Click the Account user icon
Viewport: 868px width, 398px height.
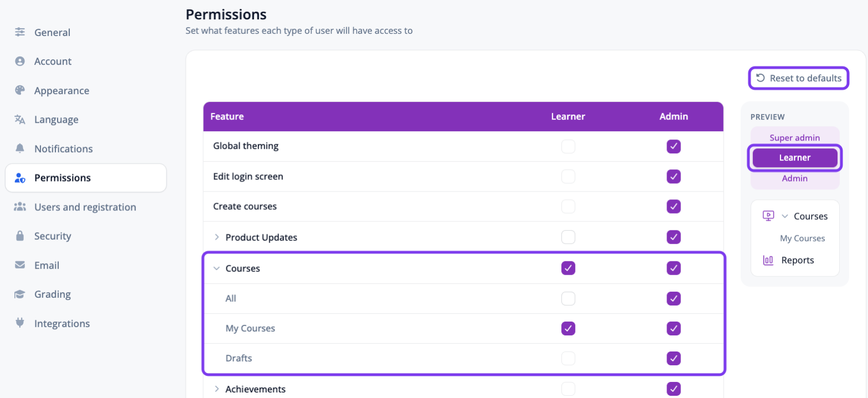click(x=20, y=61)
